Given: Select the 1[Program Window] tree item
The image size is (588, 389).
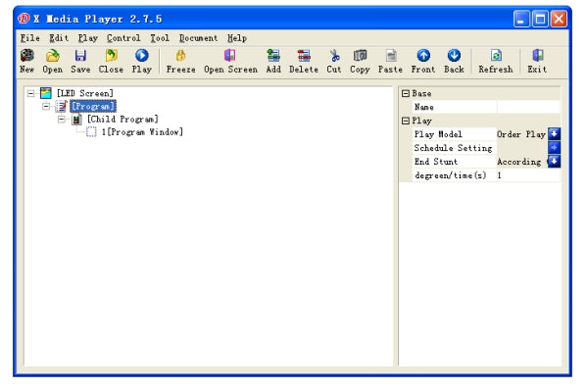Looking at the screenshot, I should [x=142, y=132].
